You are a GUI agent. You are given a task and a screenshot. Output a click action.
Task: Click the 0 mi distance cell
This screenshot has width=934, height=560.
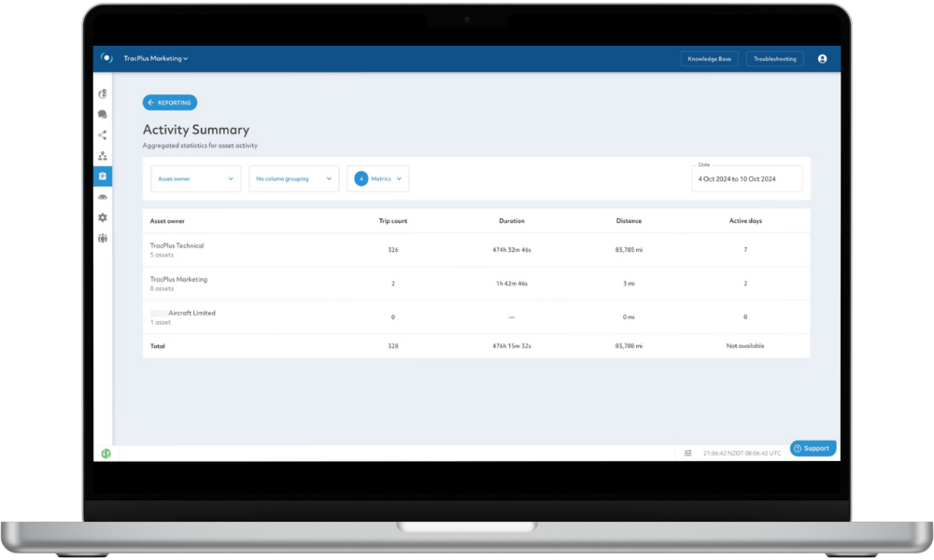tap(629, 317)
